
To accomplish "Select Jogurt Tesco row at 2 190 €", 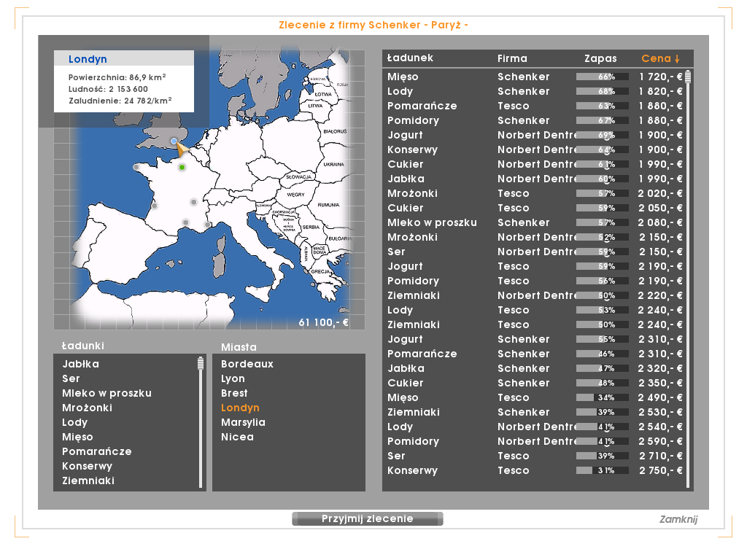I will (x=535, y=266).
